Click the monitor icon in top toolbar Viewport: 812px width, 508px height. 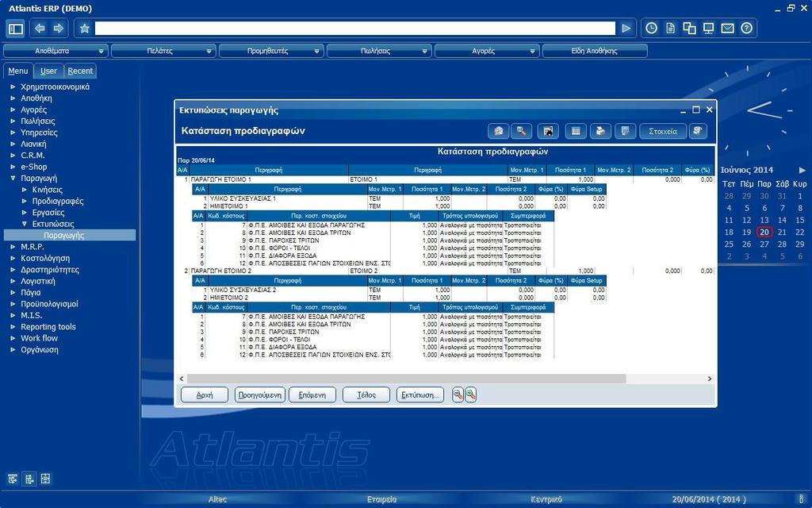[x=708, y=29]
